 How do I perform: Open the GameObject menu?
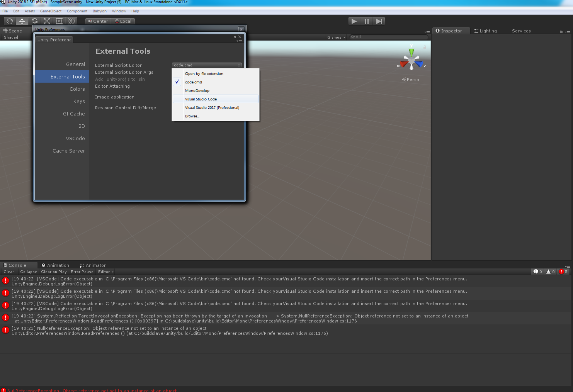tap(51, 11)
